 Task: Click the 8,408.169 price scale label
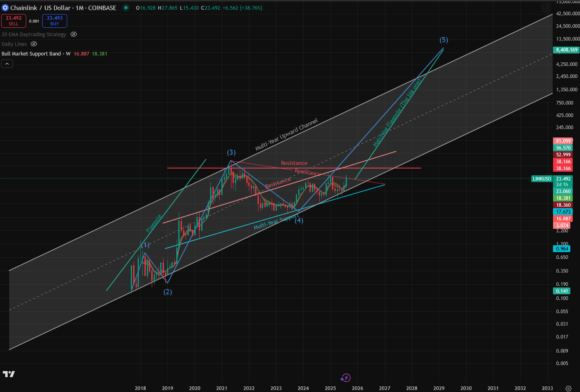coord(567,50)
